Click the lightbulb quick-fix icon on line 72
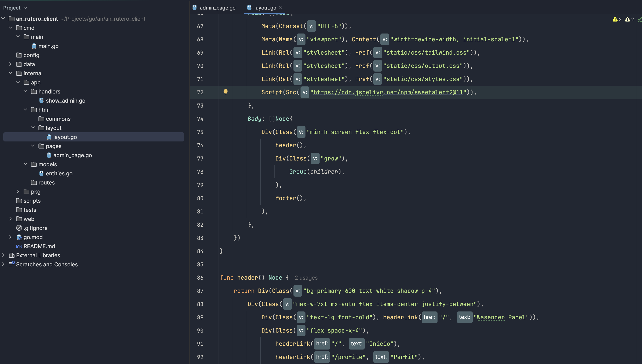 pyautogui.click(x=226, y=92)
